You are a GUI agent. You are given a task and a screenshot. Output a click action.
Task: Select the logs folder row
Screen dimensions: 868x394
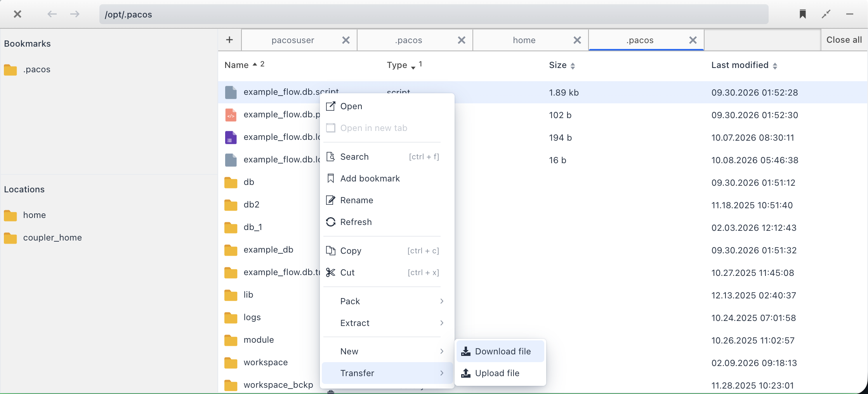coord(542,317)
